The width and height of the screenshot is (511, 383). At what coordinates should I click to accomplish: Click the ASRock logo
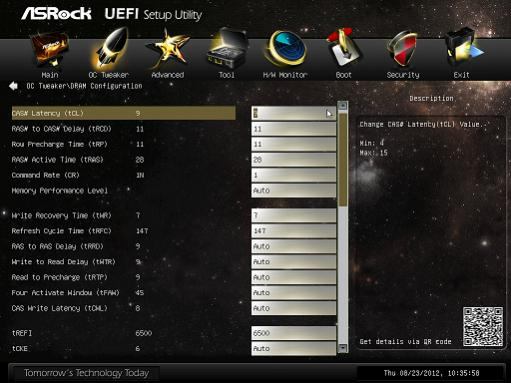57,14
